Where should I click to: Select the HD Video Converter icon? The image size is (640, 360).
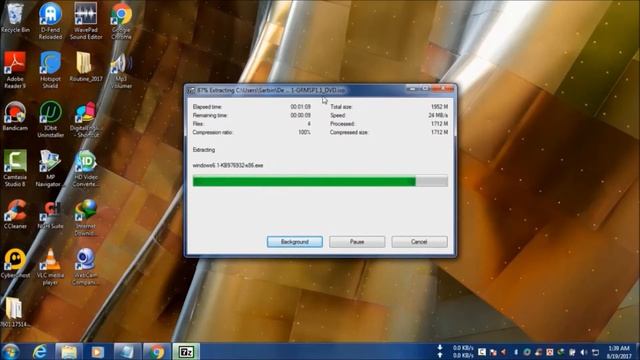(x=86, y=168)
